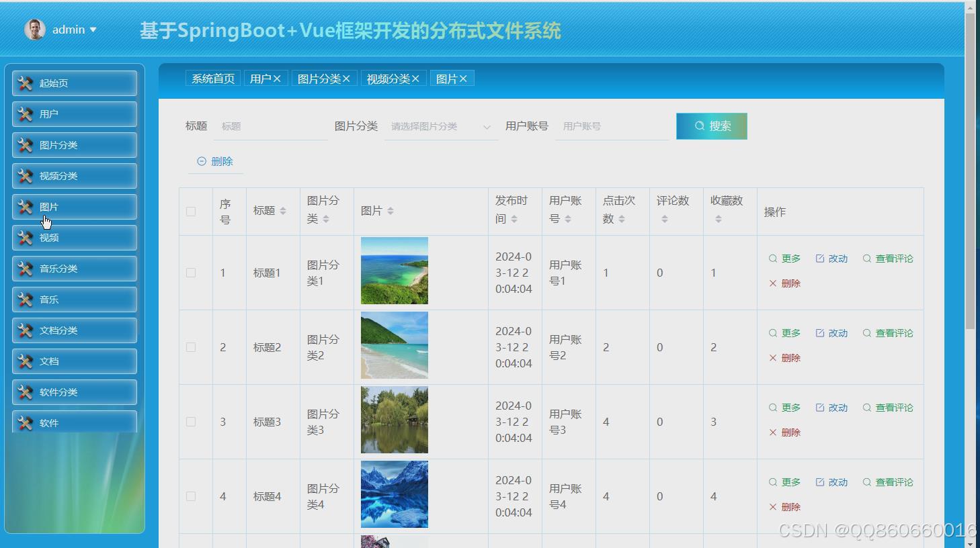
Task: Check the checkbox for row 标题1
Action: (190, 273)
